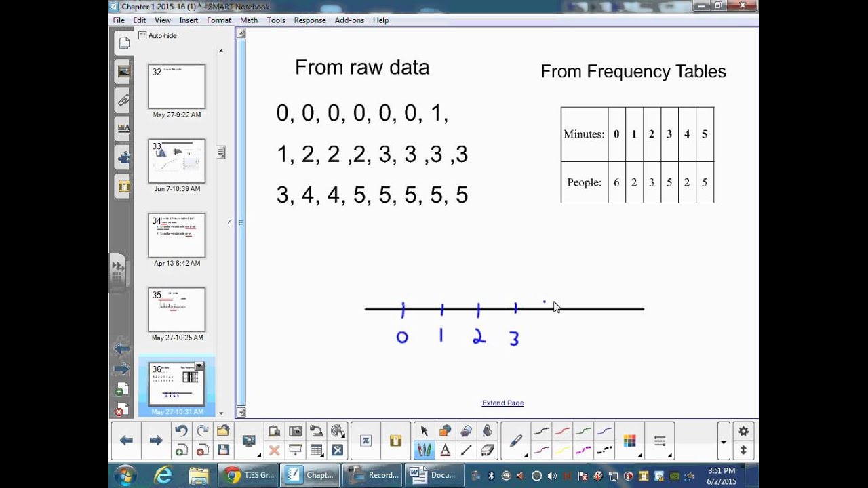Screen dimensions: 868x488
Task: Open the Format menu
Action: click(x=219, y=20)
